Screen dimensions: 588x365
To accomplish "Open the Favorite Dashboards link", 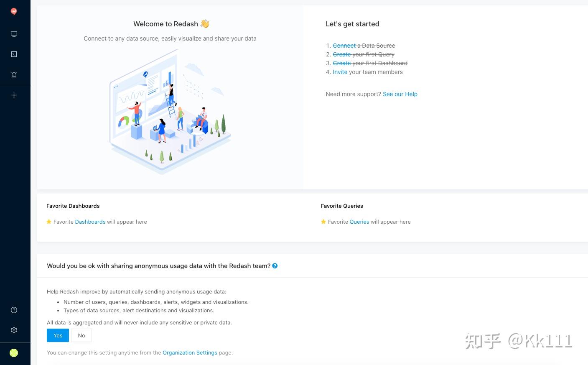I will coord(90,222).
